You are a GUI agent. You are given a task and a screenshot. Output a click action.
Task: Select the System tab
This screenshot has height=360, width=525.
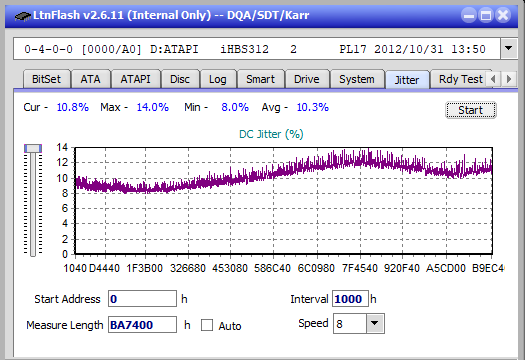pos(357,79)
